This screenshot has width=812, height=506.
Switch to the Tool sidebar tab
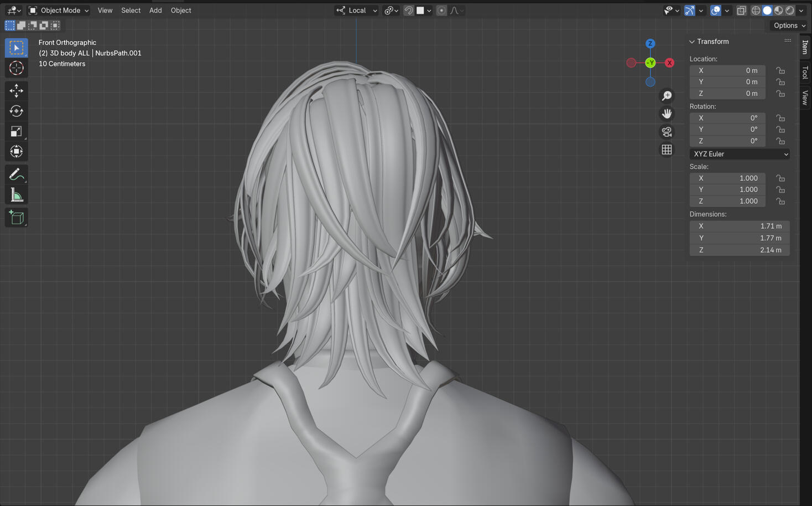pyautogui.click(x=805, y=73)
